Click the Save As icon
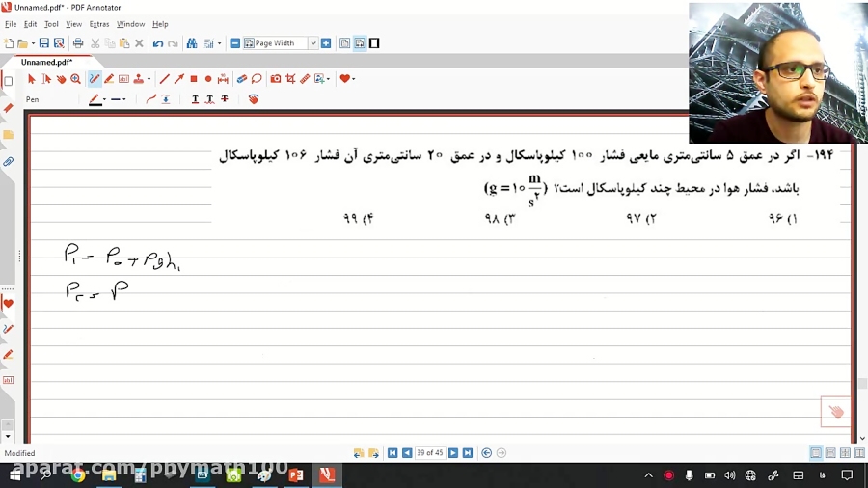The height and width of the screenshot is (488, 868). 59,43
